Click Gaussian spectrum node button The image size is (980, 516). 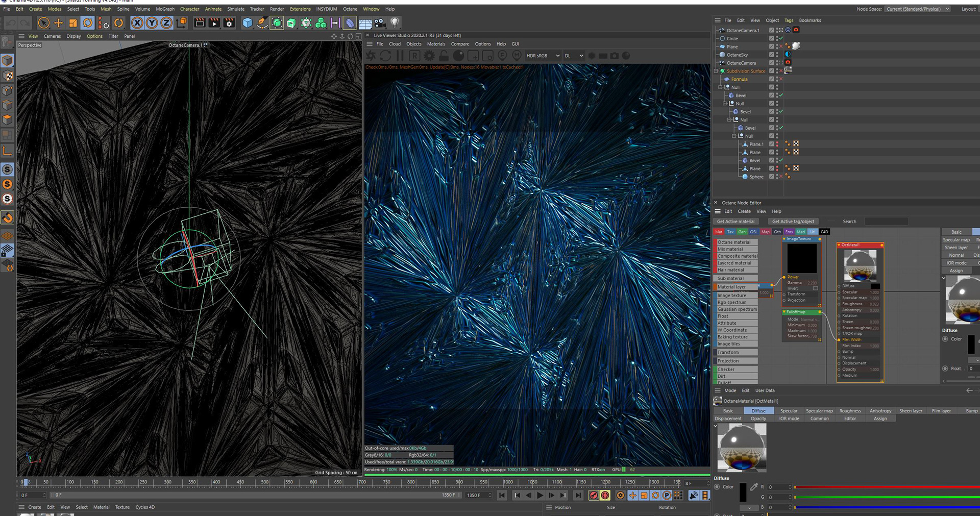[x=736, y=309]
